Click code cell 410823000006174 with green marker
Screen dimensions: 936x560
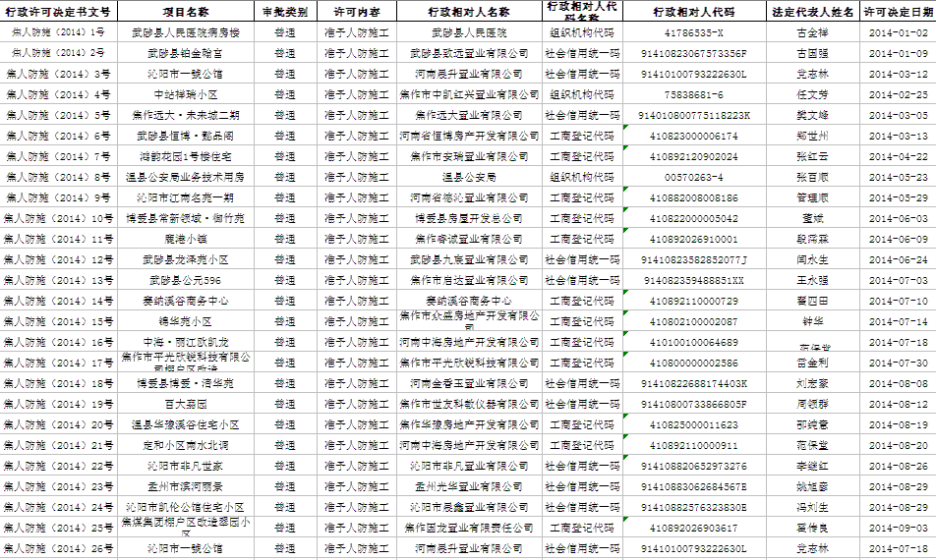point(693,136)
